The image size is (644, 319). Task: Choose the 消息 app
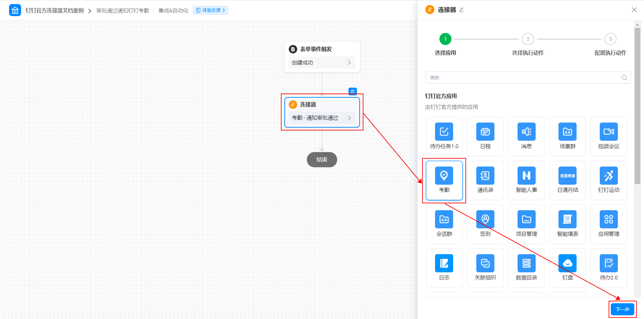point(526,136)
